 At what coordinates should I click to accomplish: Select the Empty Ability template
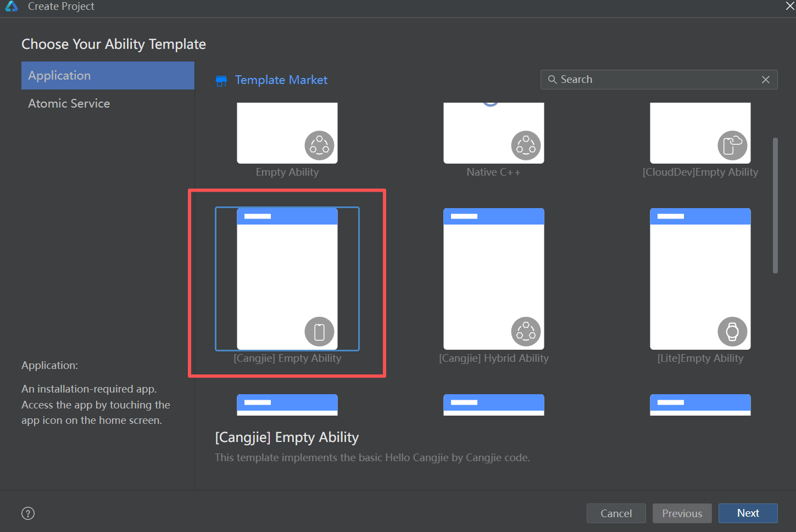click(x=287, y=133)
